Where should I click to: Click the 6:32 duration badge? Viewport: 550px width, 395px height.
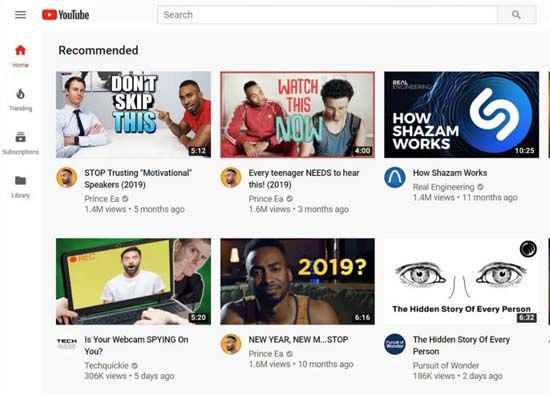526,317
